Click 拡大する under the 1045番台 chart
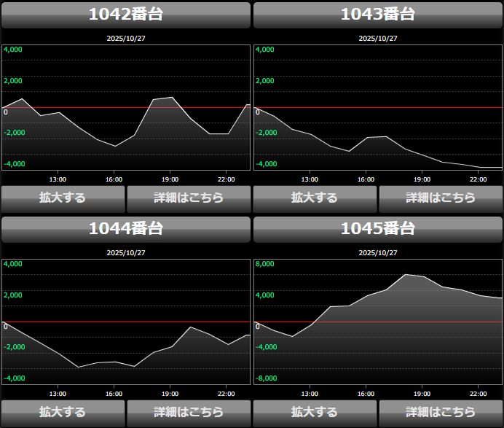The height and width of the screenshot is (428, 504). pyautogui.click(x=315, y=412)
